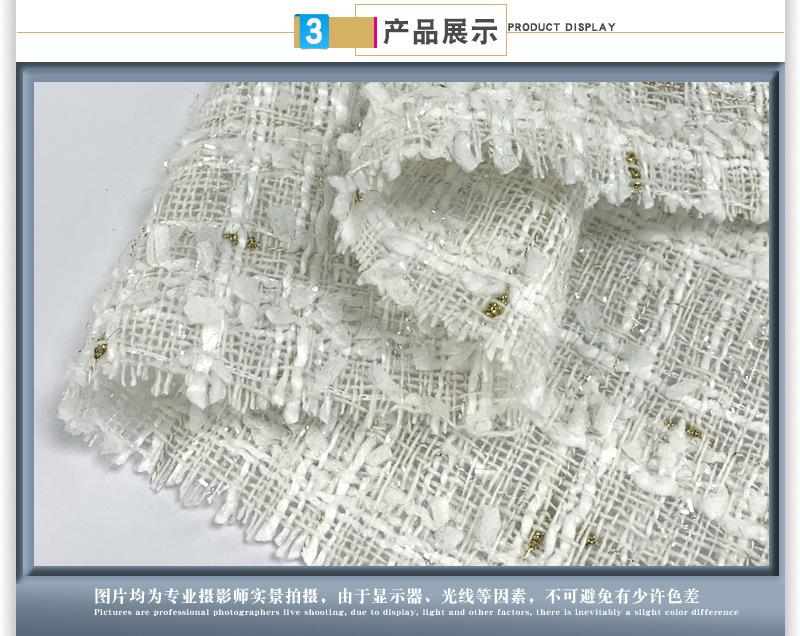Click the gold horizontal line left of the heading

150,32
